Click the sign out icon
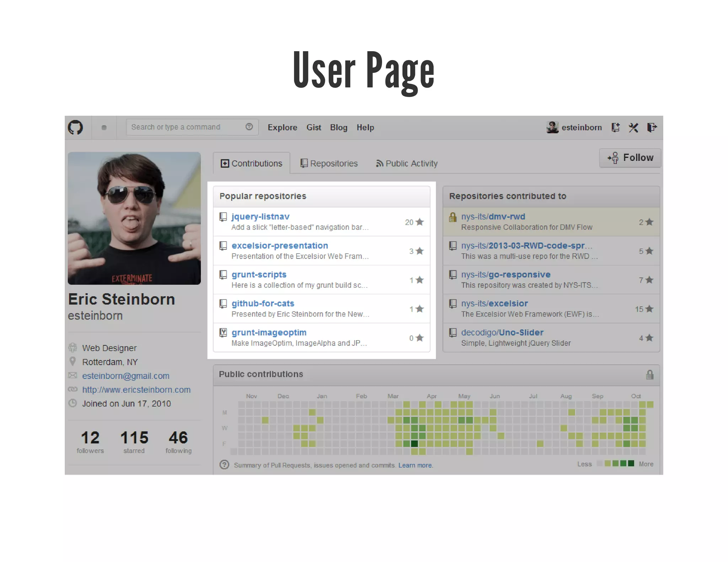Screen dimensions: 728x562 (652, 127)
